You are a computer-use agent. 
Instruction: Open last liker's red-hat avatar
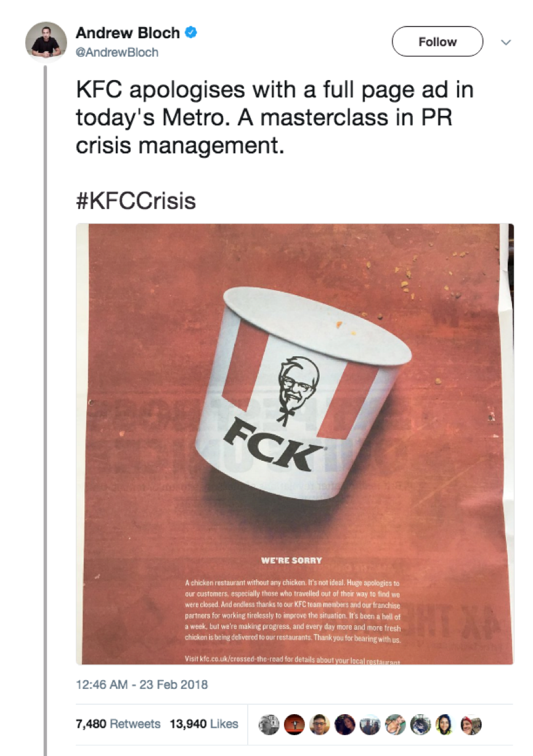(x=471, y=725)
